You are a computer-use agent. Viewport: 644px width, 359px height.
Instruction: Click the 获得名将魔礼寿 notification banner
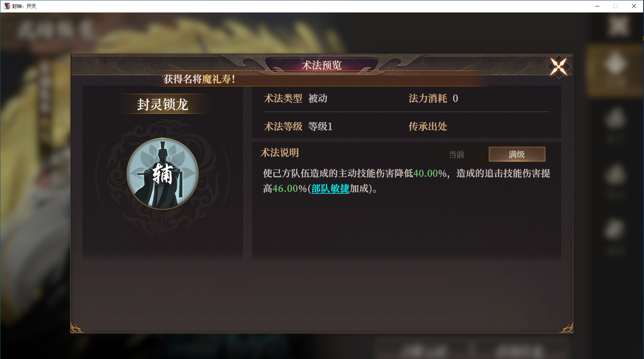pyautogui.click(x=199, y=79)
